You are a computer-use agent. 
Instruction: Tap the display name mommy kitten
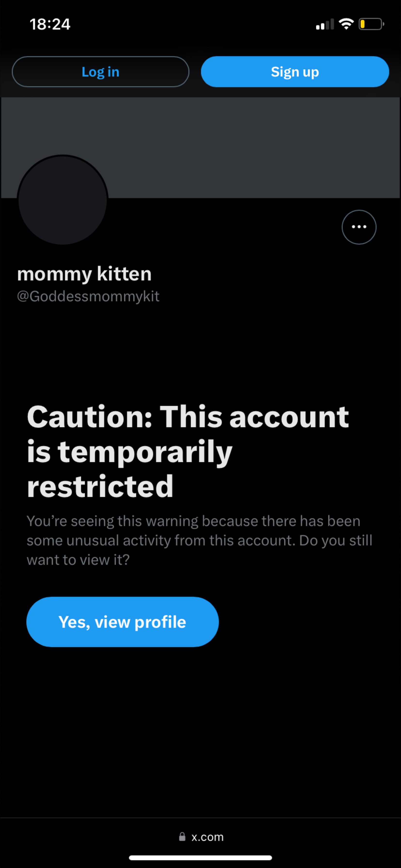[84, 274]
